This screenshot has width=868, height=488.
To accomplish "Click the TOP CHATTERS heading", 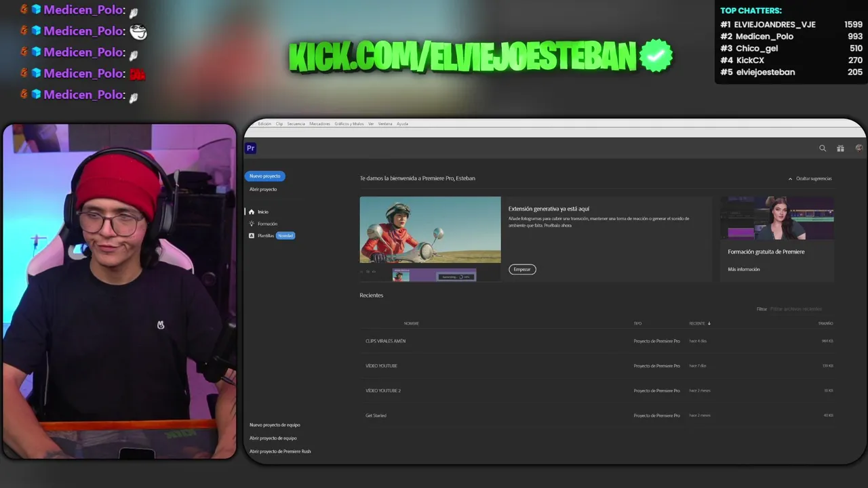I will [x=751, y=11].
